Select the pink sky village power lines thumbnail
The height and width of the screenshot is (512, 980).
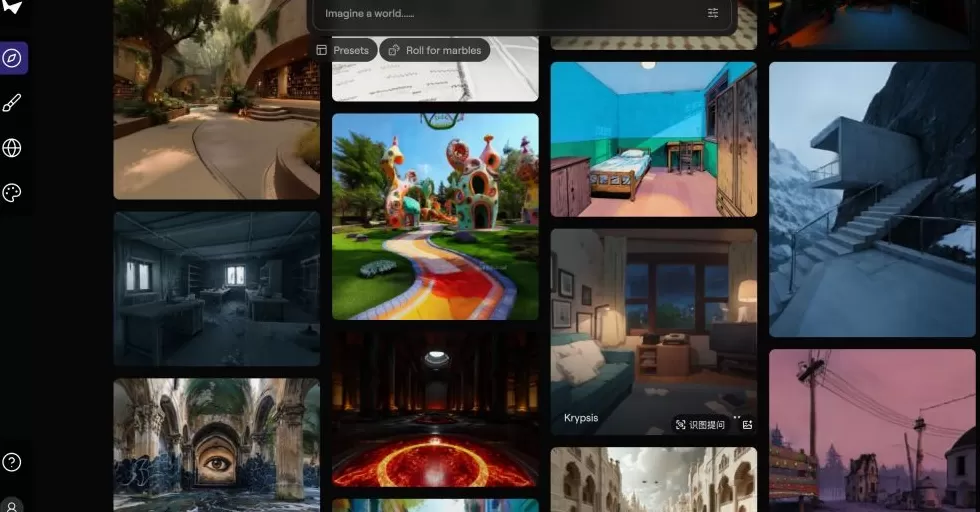[x=871, y=429]
